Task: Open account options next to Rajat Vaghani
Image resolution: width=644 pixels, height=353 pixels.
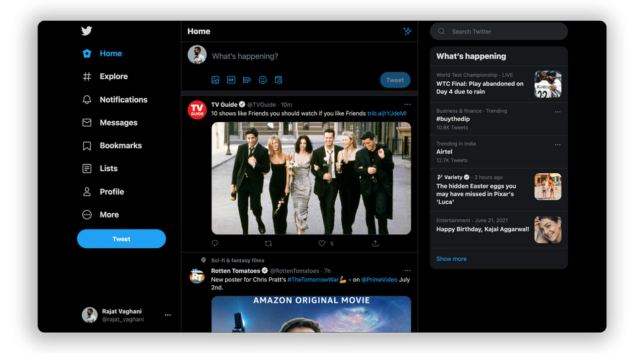Action: click(168, 315)
